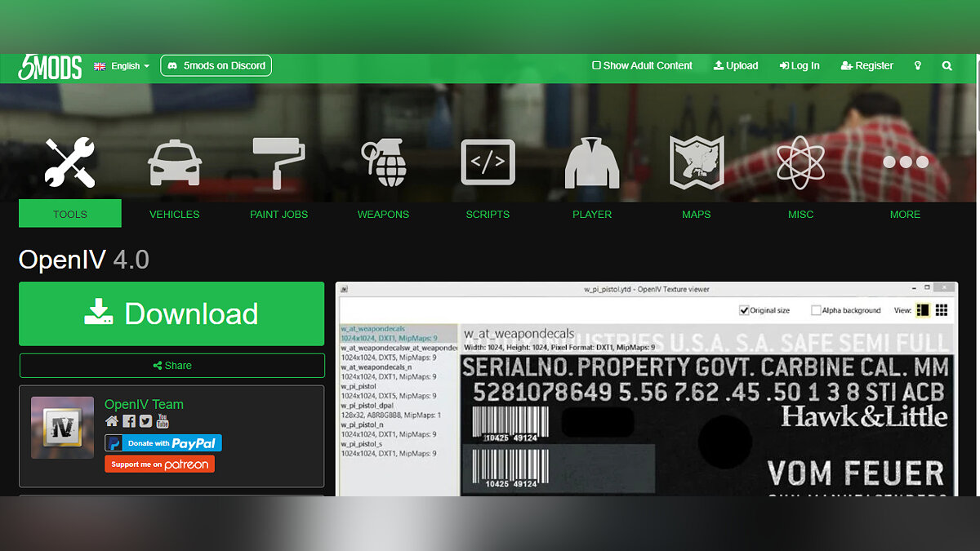Open the Vehicles category car icon

[174, 162]
